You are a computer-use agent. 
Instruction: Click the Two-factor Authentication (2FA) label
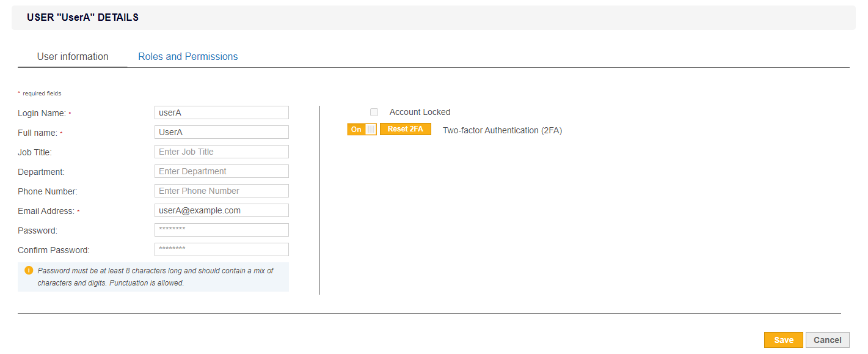click(x=502, y=130)
